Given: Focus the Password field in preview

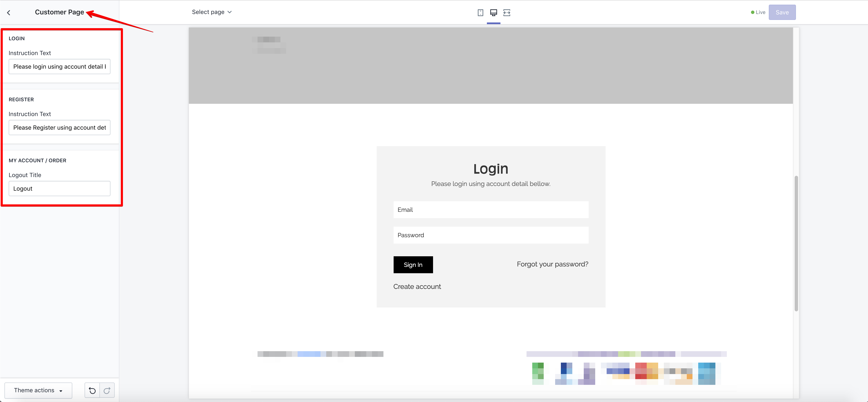Looking at the screenshot, I should [491, 235].
